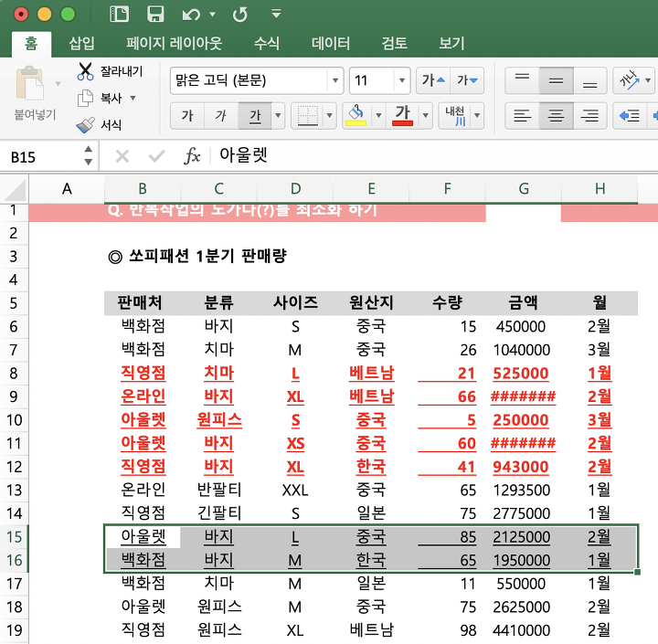Open the fx insert function dialog
Screen dimensions: 658x644
(x=192, y=156)
